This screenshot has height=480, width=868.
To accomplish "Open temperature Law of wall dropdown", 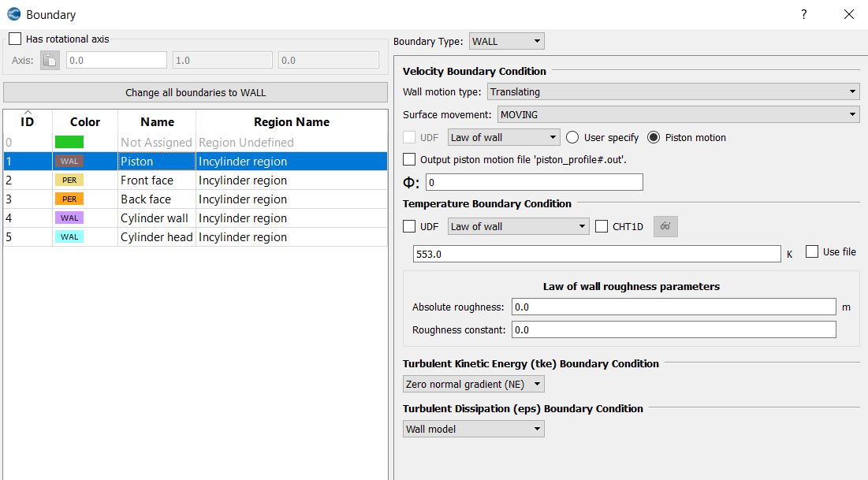I will tap(518, 226).
